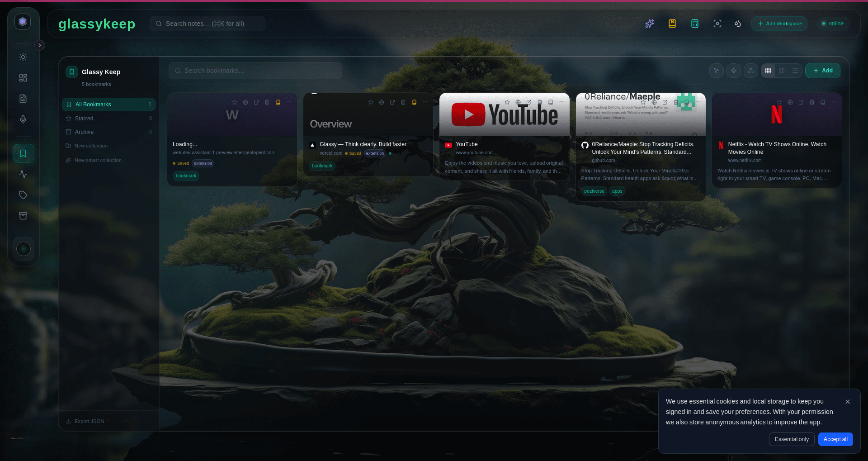Open the Loading... card in browser via globe icon

[x=245, y=102]
